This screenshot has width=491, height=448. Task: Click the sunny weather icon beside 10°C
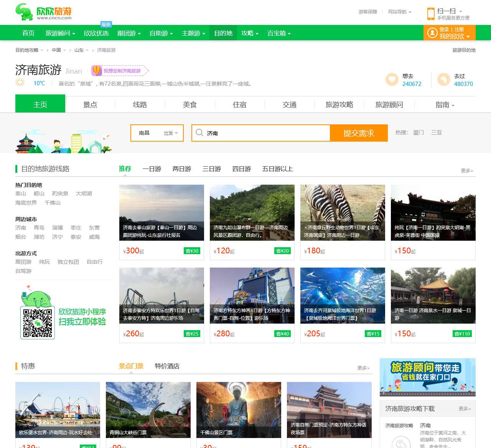[19, 82]
